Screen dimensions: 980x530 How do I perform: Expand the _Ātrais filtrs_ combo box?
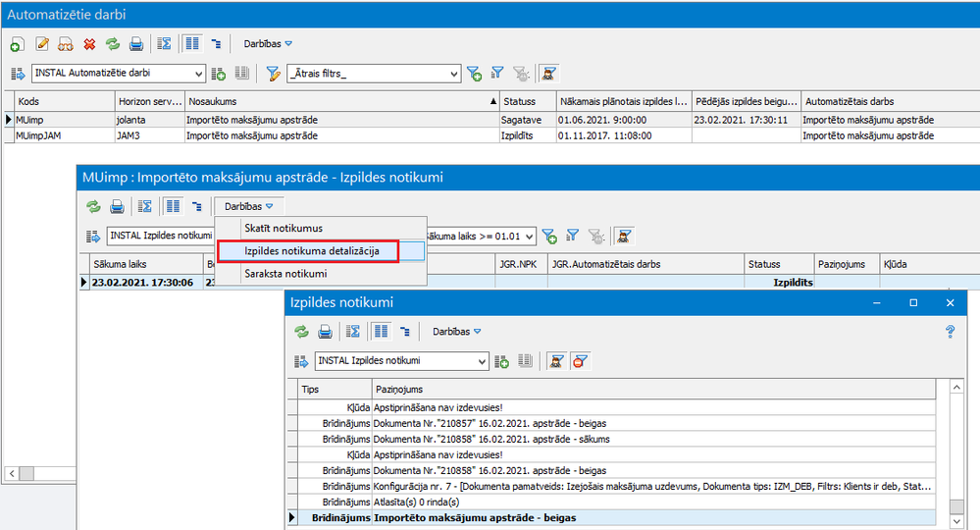[453, 74]
